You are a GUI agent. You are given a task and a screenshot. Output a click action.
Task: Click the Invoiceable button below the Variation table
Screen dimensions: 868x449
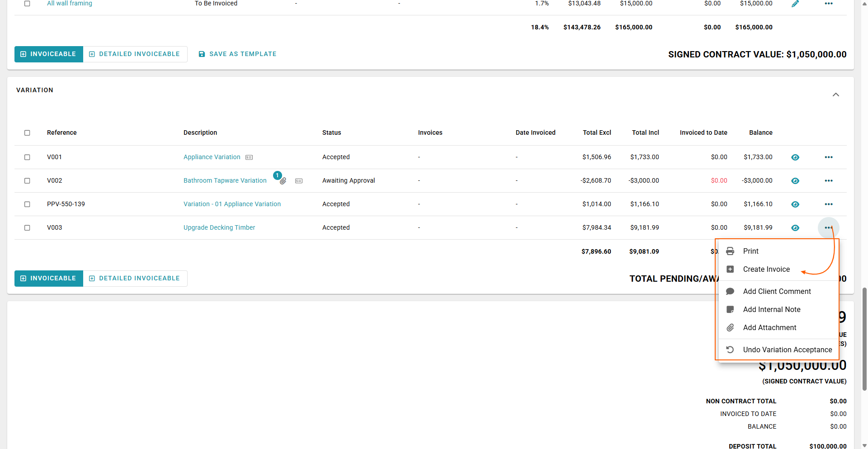pos(49,279)
